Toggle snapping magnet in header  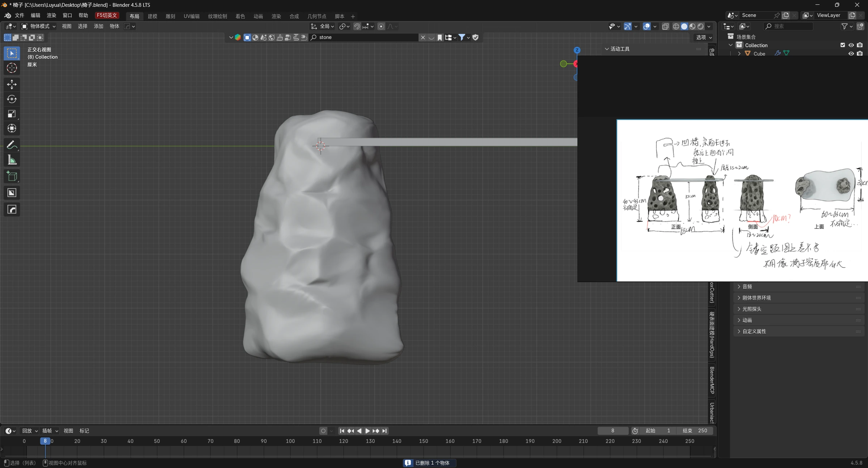pos(357,26)
